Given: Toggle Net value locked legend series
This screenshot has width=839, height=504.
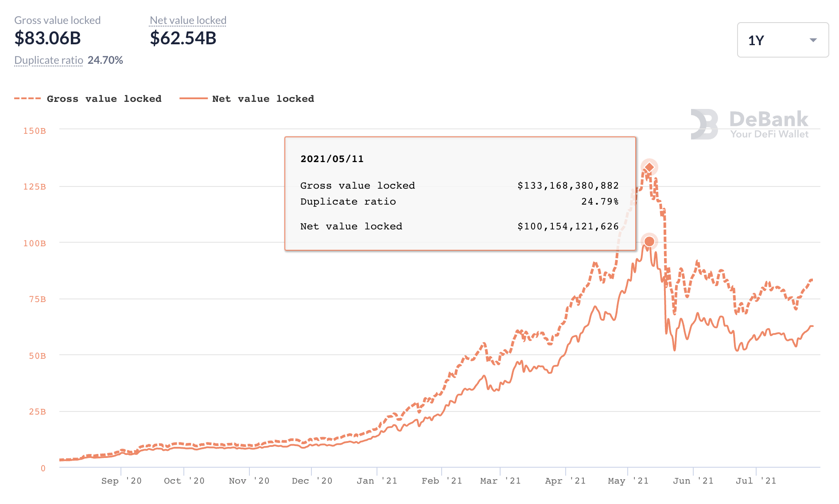Looking at the screenshot, I should pos(263,99).
